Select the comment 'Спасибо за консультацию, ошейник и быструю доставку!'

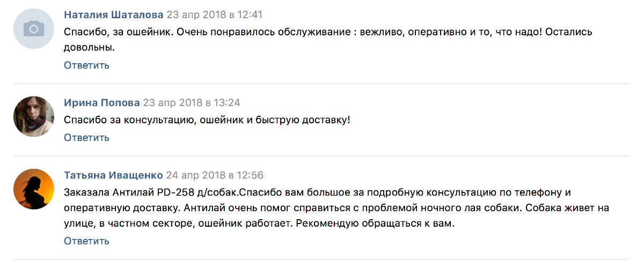207,120
